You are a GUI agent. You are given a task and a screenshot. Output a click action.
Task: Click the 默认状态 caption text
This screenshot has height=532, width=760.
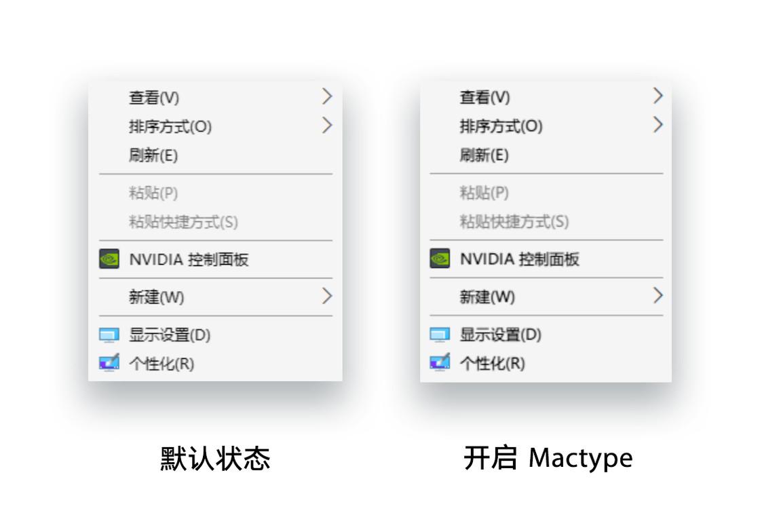[x=216, y=458]
